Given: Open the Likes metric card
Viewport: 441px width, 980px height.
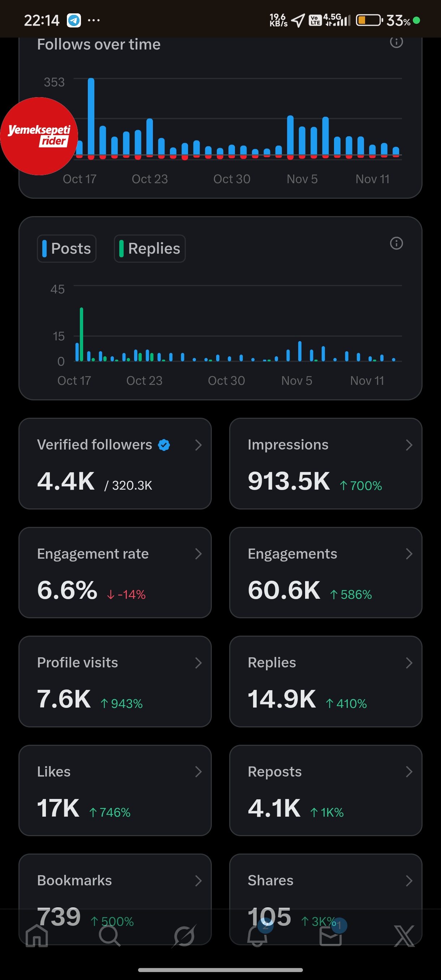Looking at the screenshot, I should coord(115,790).
